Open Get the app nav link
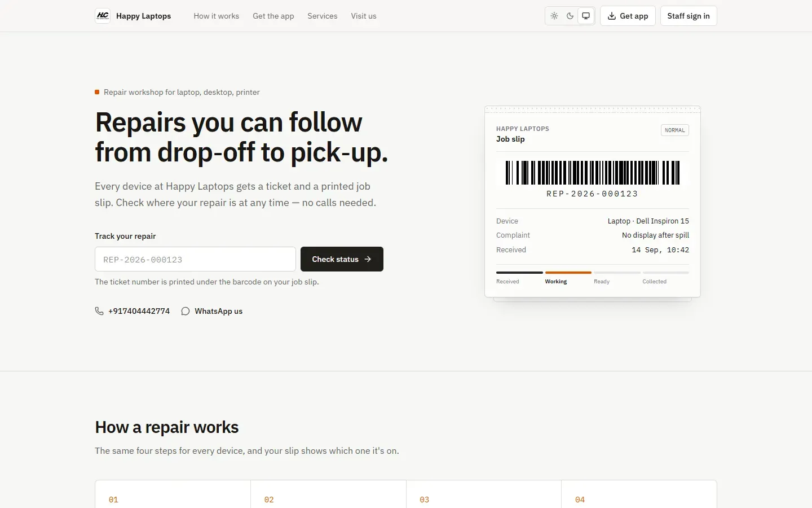Screen dimensions: 812x508 pos(273,16)
